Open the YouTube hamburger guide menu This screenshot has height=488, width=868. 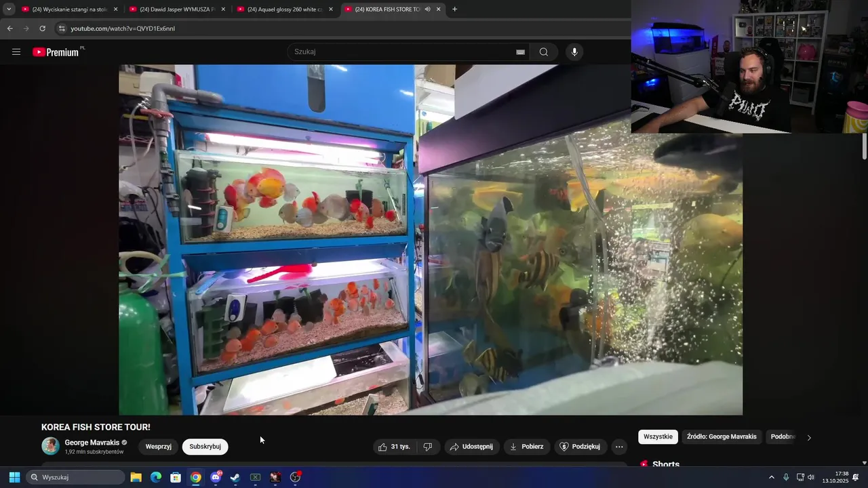tap(16, 52)
